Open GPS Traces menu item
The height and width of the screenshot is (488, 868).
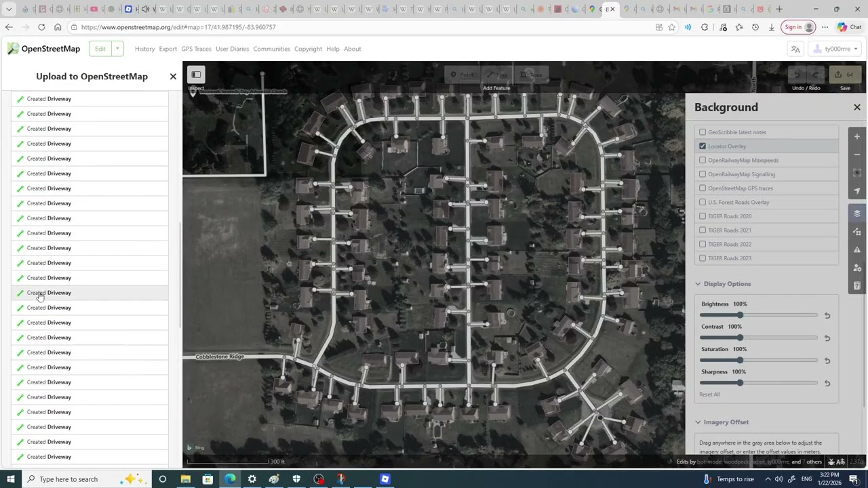(197, 49)
